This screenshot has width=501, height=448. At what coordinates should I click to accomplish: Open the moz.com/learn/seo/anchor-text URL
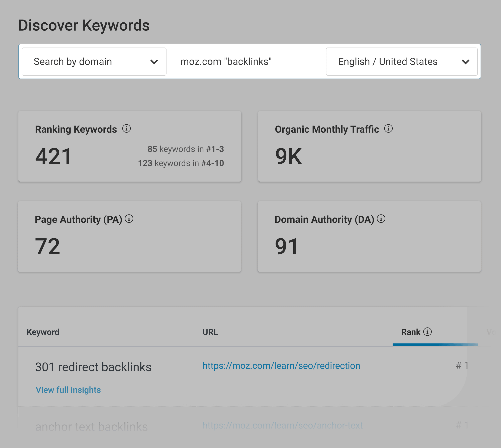pos(282,425)
